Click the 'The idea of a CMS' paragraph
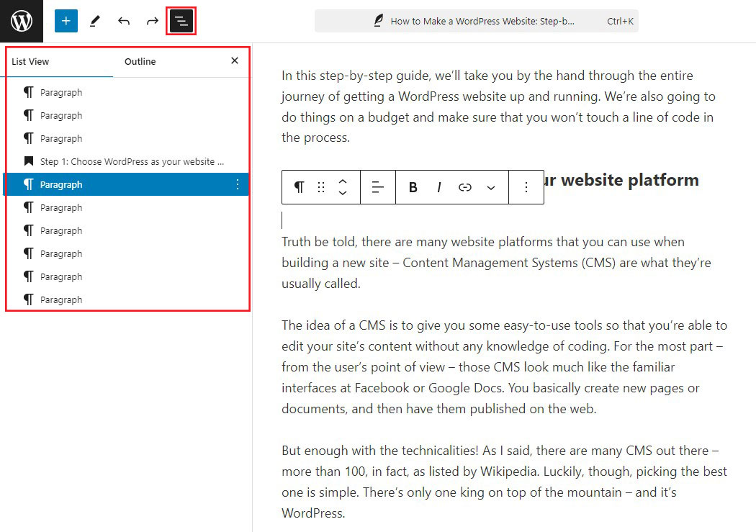756x532 pixels. tap(504, 367)
